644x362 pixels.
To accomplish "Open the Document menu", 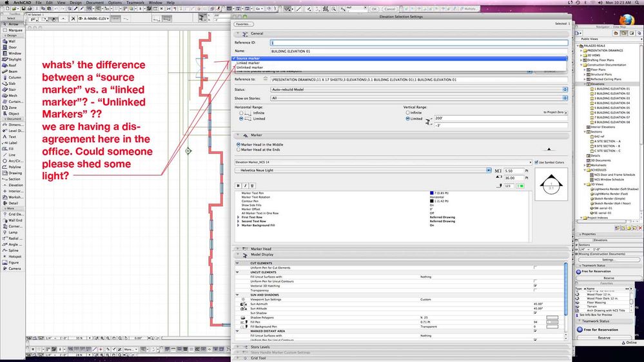I will [95, 3].
